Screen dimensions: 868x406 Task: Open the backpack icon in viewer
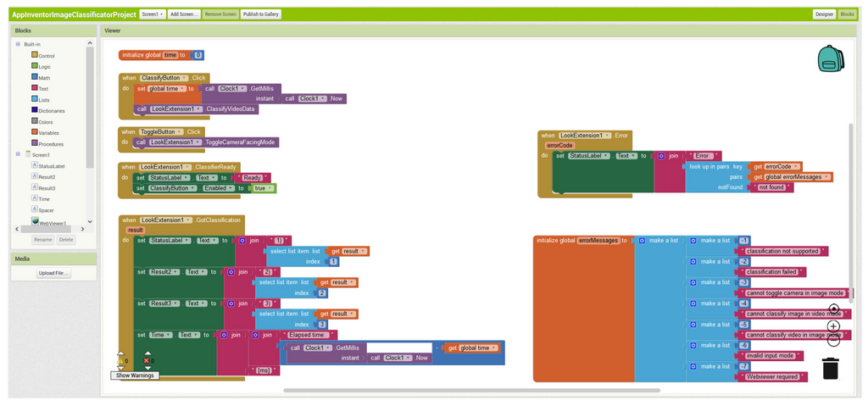831,58
